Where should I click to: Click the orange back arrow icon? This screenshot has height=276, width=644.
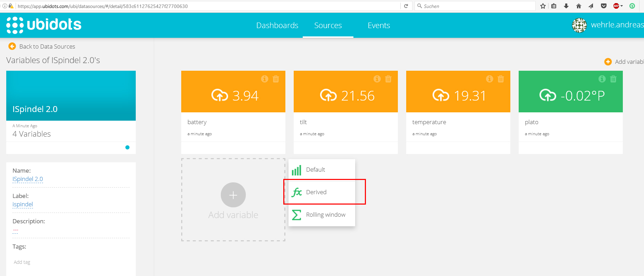(x=12, y=46)
